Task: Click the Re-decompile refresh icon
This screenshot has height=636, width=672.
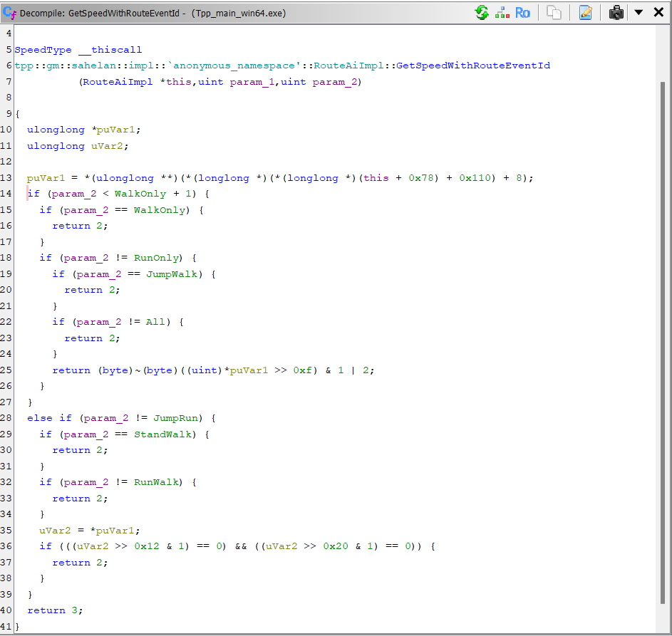Action: 482,13
